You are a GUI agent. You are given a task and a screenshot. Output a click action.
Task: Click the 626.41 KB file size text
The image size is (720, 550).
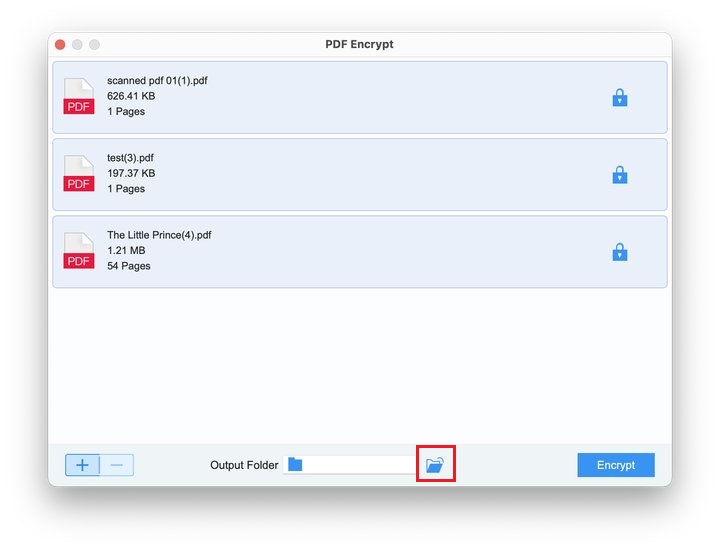pyautogui.click(x=131, y=96)
